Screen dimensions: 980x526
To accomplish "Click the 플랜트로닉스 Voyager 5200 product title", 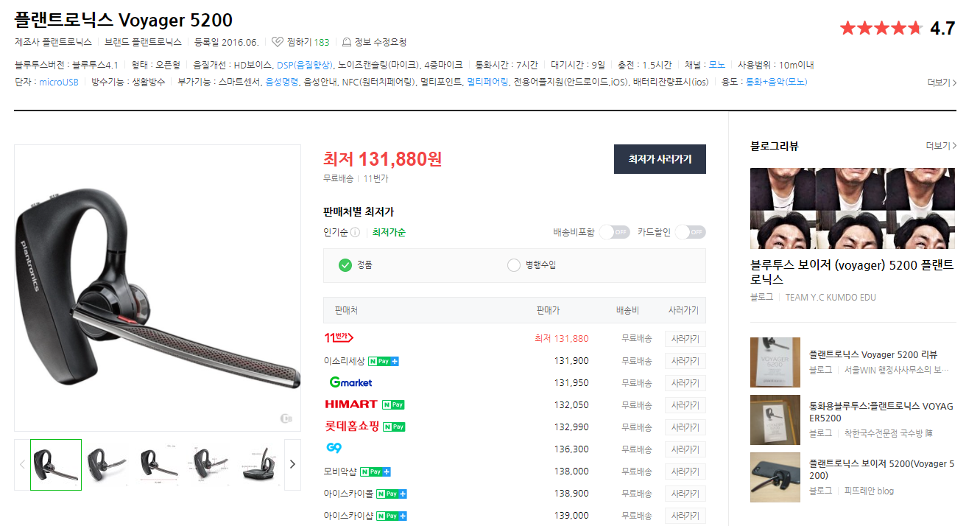I will [123, 20].
